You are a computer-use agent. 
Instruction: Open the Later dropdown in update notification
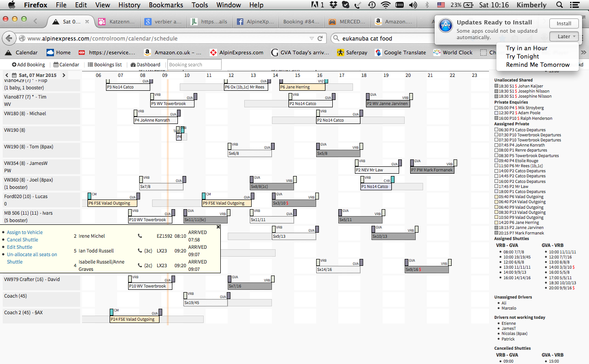[564, 36]
